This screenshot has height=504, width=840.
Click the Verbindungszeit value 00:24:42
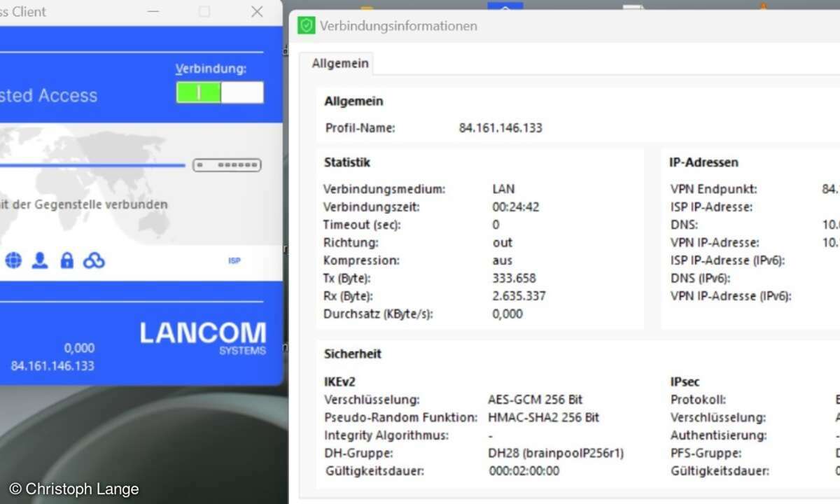click(x=516, y=207)
